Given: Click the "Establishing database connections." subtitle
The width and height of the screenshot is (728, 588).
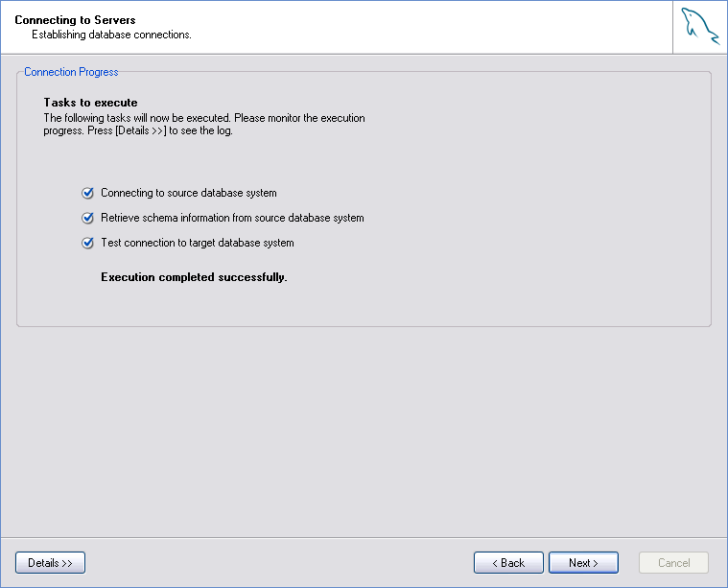Looking at the screenshot, I should [x=111, y=35].
